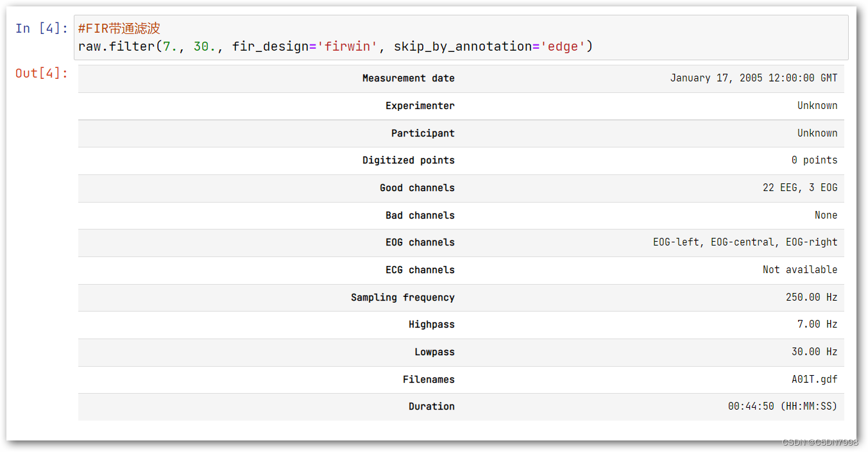Select the Measurement date row label
Image resolution: width=868 pixels, height=452 pixels.
pyautogui.click(x=408, y=78)
